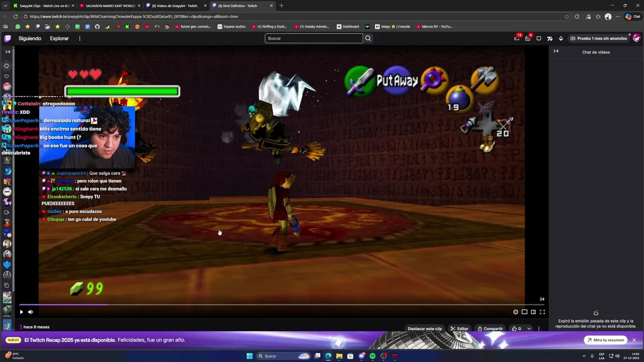Open the Marcos RV YouTube bookmark
The height and width of the screenshot is (362, 644).
[434, 27]
